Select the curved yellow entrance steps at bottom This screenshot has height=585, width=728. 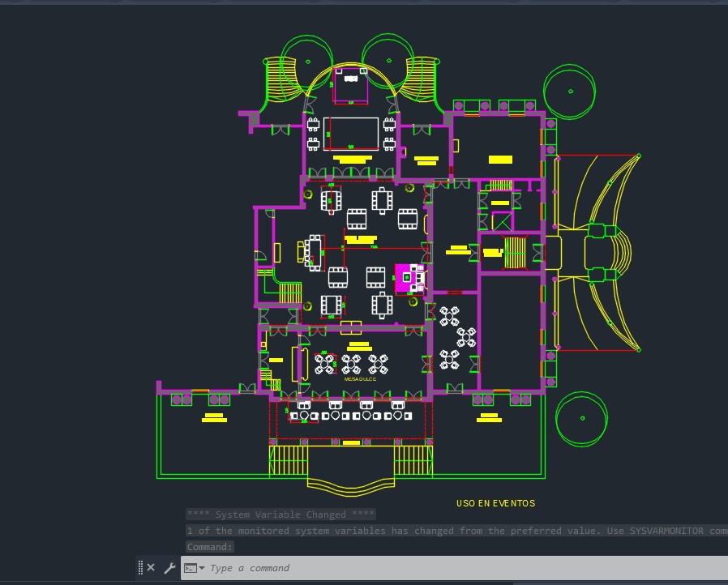351,485
